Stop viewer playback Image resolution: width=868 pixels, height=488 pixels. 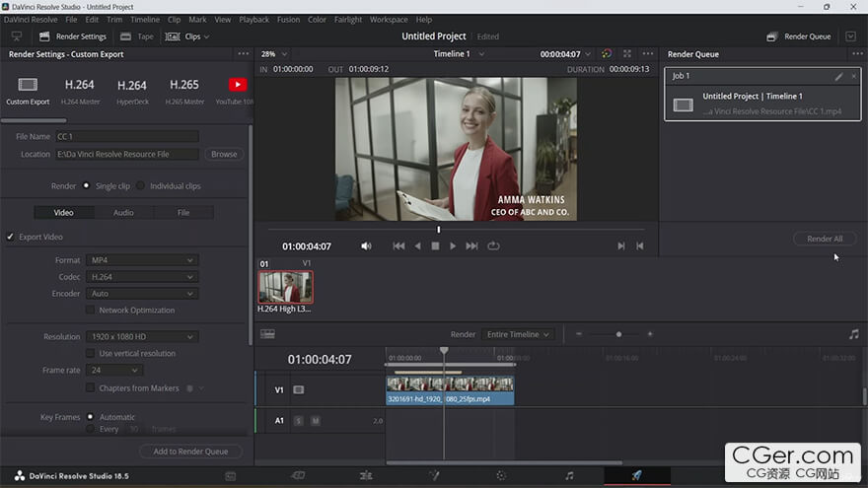[435, 245]
